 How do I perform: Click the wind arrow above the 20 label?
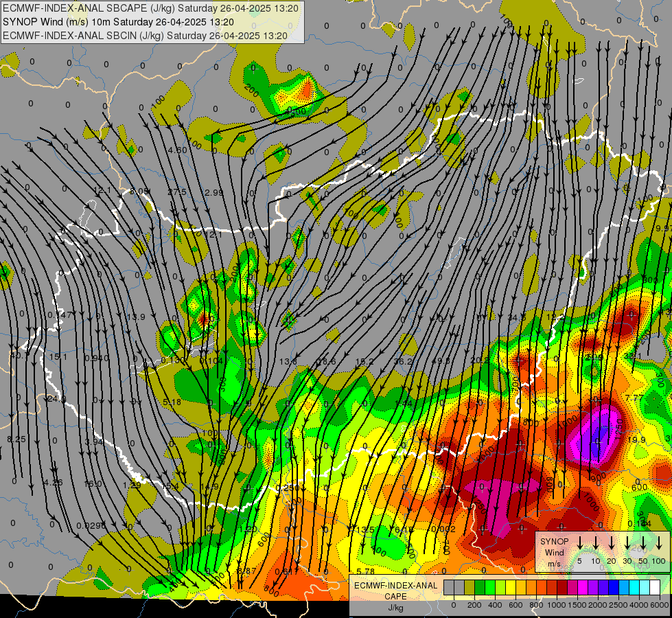click(x=612, y=542)
